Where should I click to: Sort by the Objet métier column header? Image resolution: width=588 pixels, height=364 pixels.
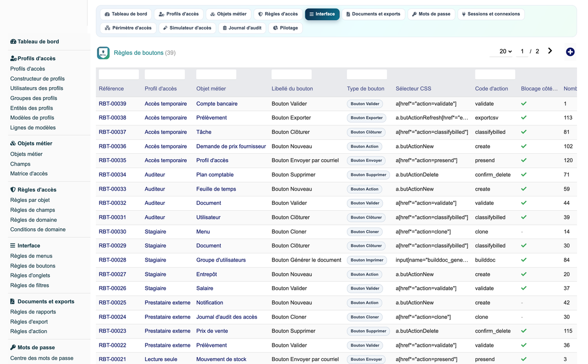click(x=211, y=89)
